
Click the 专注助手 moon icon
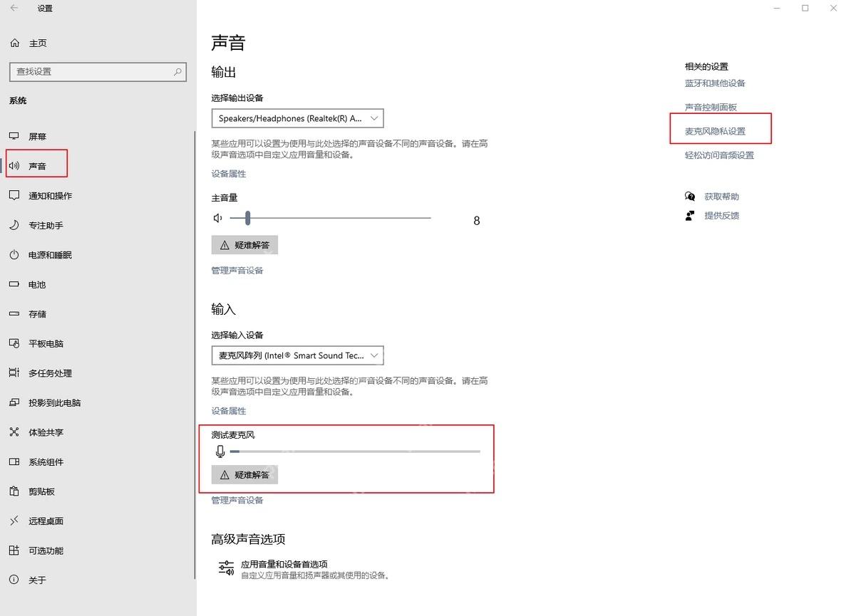point(14,225)
